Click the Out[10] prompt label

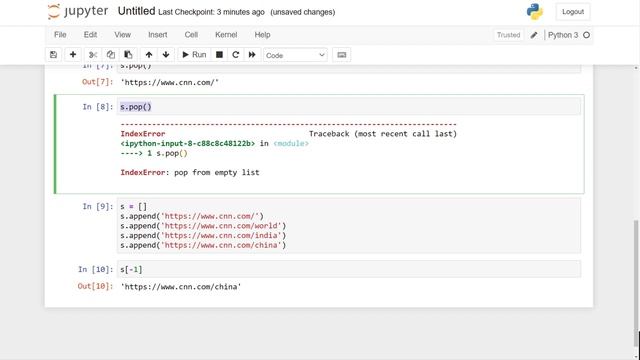(96, 286)
